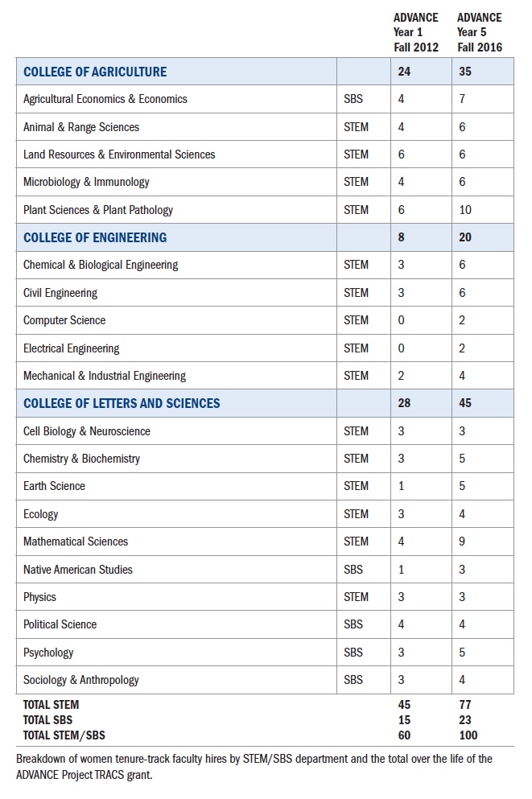Click the ADVANCE Year 5 Fall 2016 column header

click(x=479, y=32)
